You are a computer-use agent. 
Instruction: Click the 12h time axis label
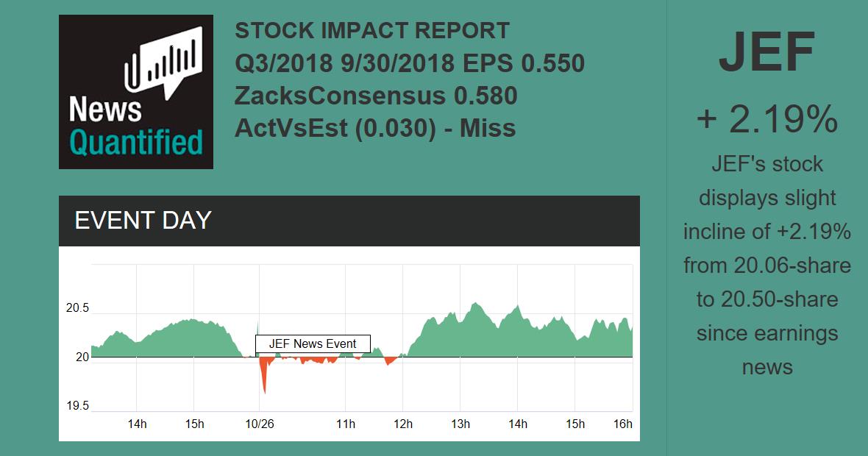pyautogui.click(x=403, y=424)
